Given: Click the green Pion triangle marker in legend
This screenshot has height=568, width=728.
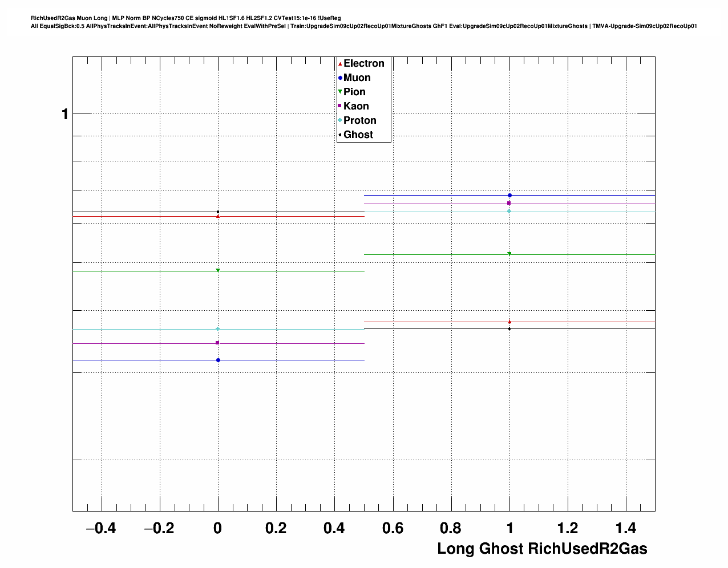Looking at the screenshot, I should pos(340,92).
